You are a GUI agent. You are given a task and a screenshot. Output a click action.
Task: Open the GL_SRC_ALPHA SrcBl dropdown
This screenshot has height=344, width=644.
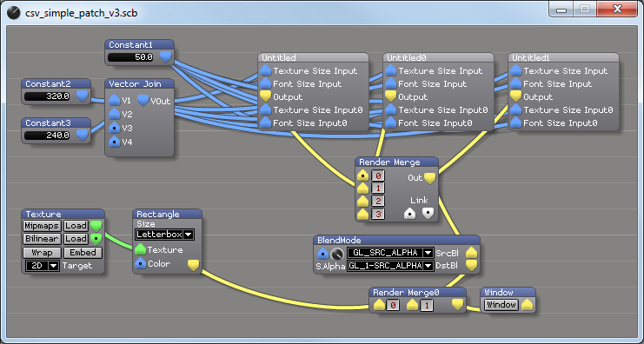pyautogui.click(x=390, y=253)
